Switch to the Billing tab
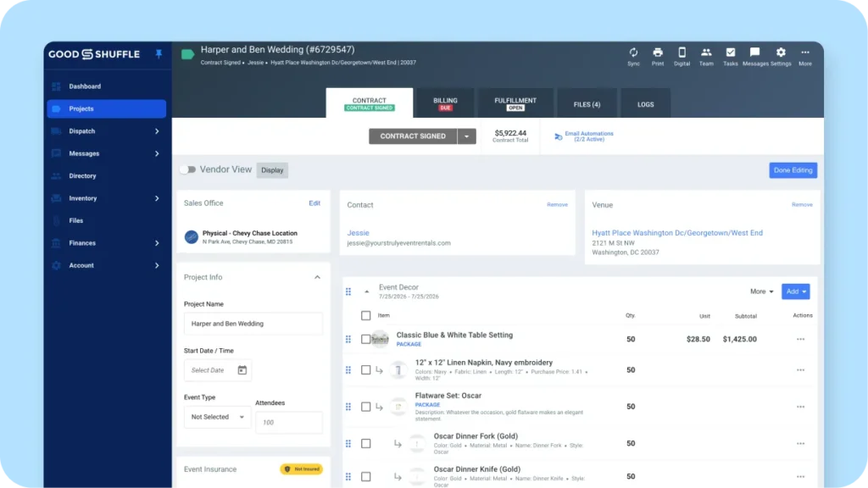This screenshot has width=868, height=488. pyautogui.click(x=445, y=103)
